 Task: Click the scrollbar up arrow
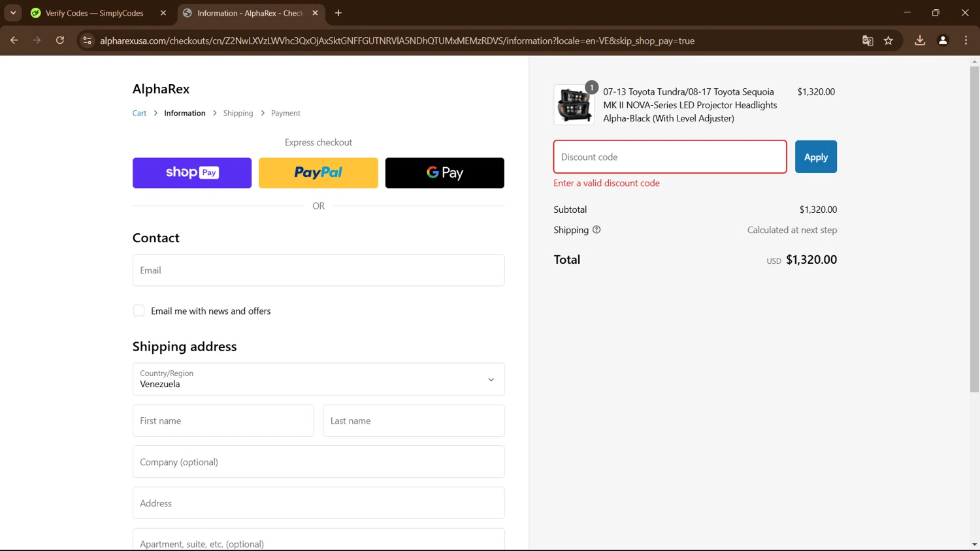(x=974, y=61)
